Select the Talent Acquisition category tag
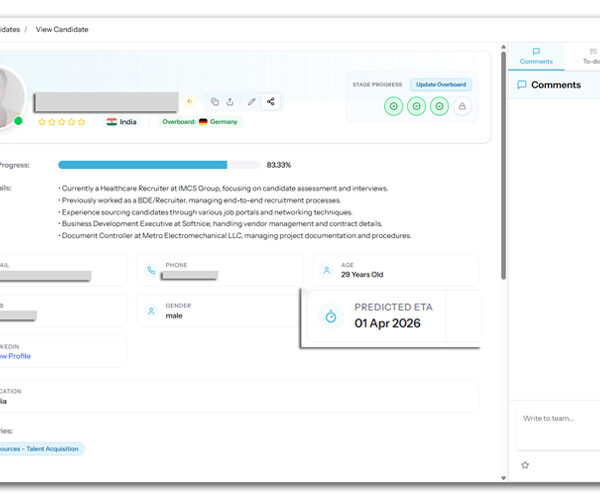The width and height of the screenshot is (600, 500). coord(40,448)
